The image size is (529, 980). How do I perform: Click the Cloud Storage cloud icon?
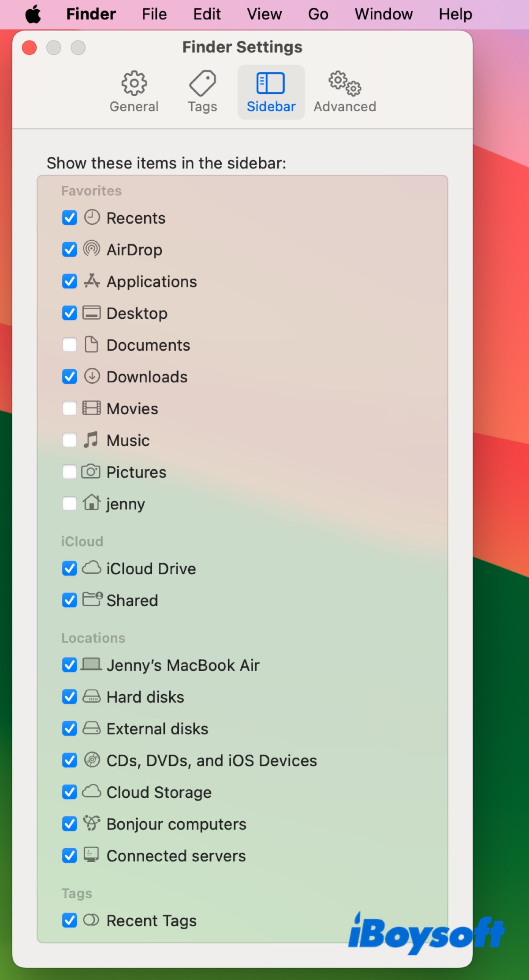point(92,791)
